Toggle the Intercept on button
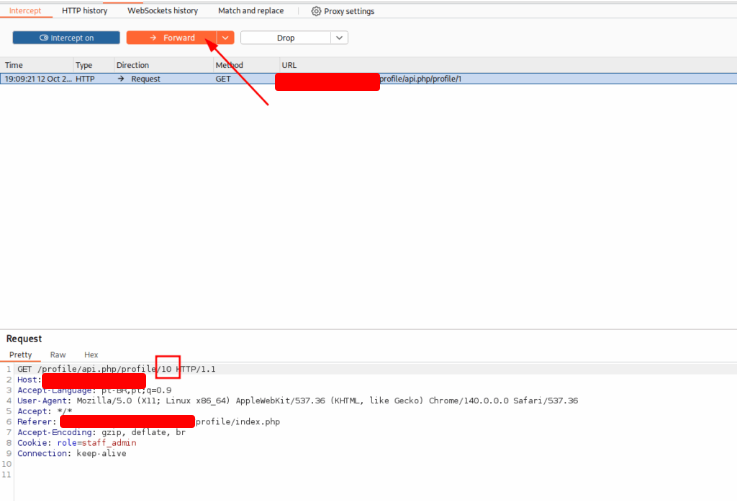738x501 pixels. tap(65, 37)
